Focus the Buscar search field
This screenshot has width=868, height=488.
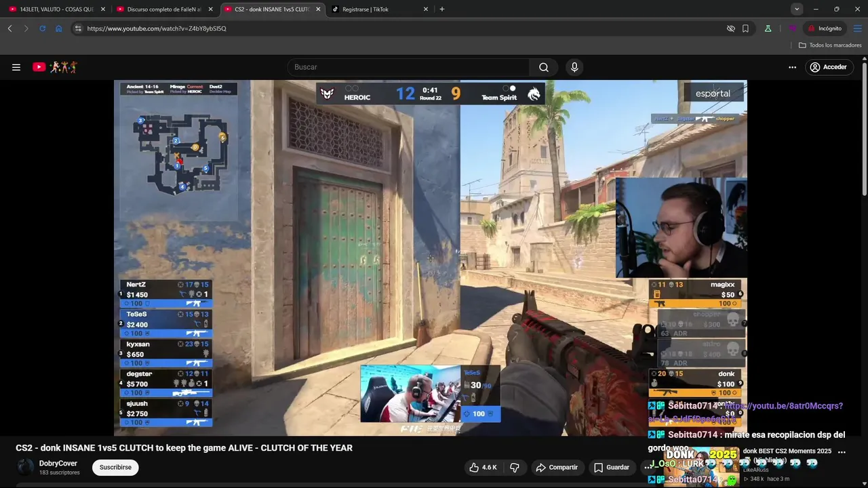click(x=408, y=67)
